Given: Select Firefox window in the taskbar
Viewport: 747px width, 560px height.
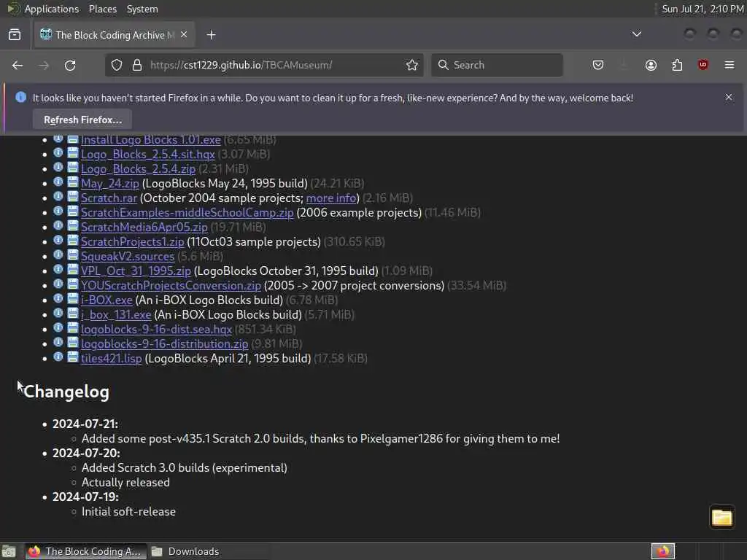Looking at the screenshot, I should tap(85, 551).
